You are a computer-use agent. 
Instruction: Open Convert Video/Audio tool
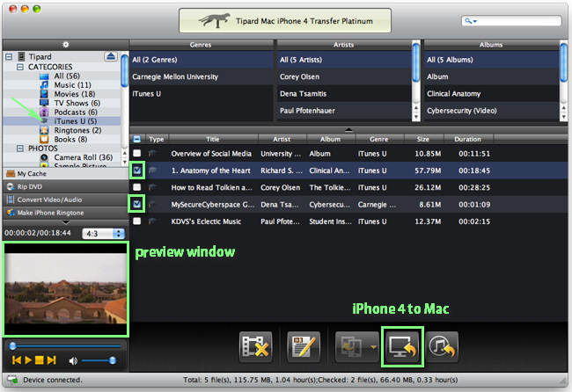pyautogui.click(x=66, y=200)
